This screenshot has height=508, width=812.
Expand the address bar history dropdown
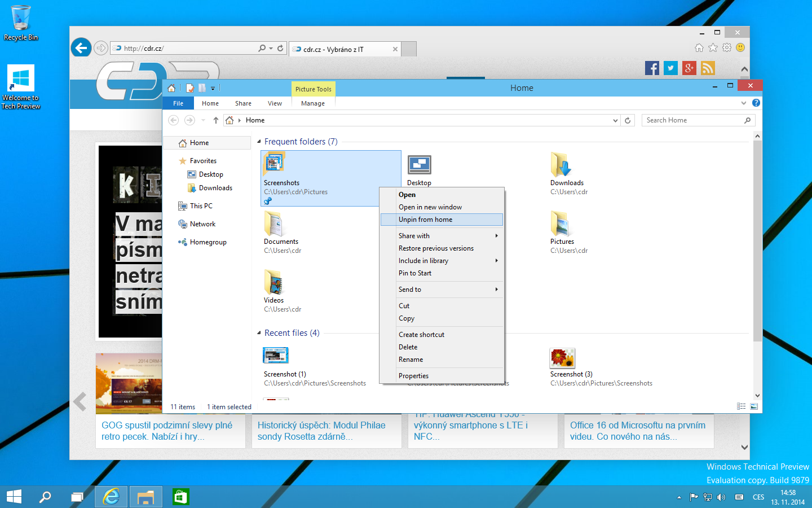(615, 120)
